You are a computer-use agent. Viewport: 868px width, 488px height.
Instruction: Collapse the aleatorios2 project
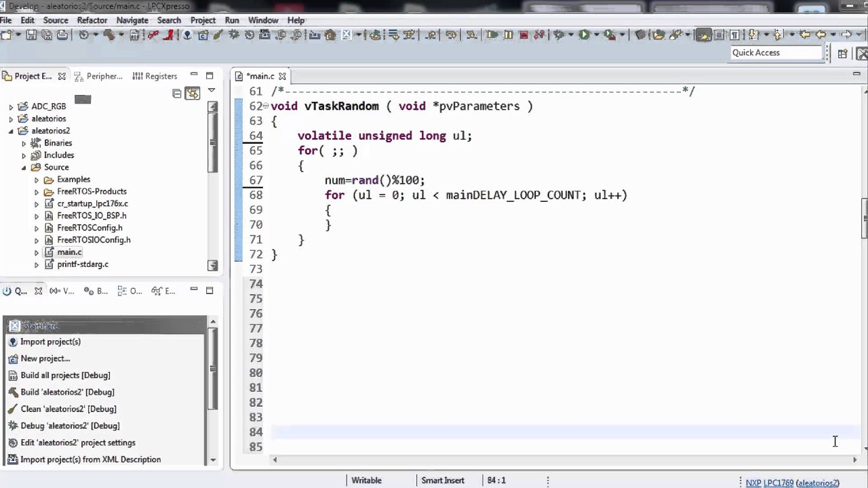(x=11, y=131)
